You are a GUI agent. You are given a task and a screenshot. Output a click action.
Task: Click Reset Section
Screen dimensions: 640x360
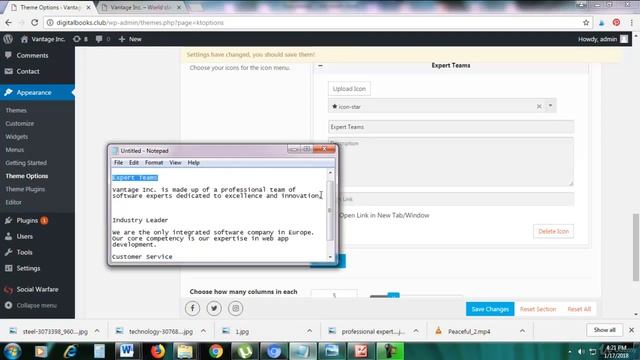click(x=538, y=309)
